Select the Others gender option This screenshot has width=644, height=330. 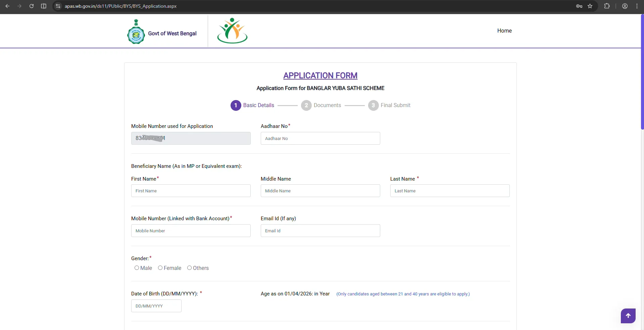point(190,268)
